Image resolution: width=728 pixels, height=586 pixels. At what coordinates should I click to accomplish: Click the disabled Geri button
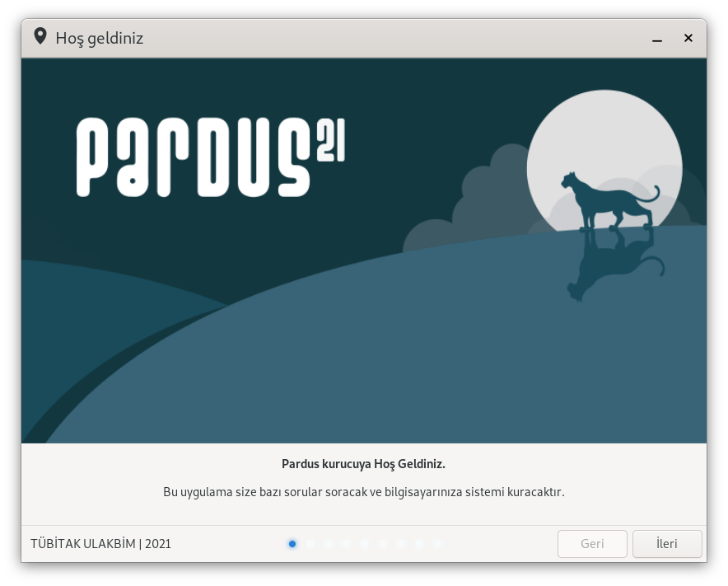pyautogui.click(x=592, y=544)
